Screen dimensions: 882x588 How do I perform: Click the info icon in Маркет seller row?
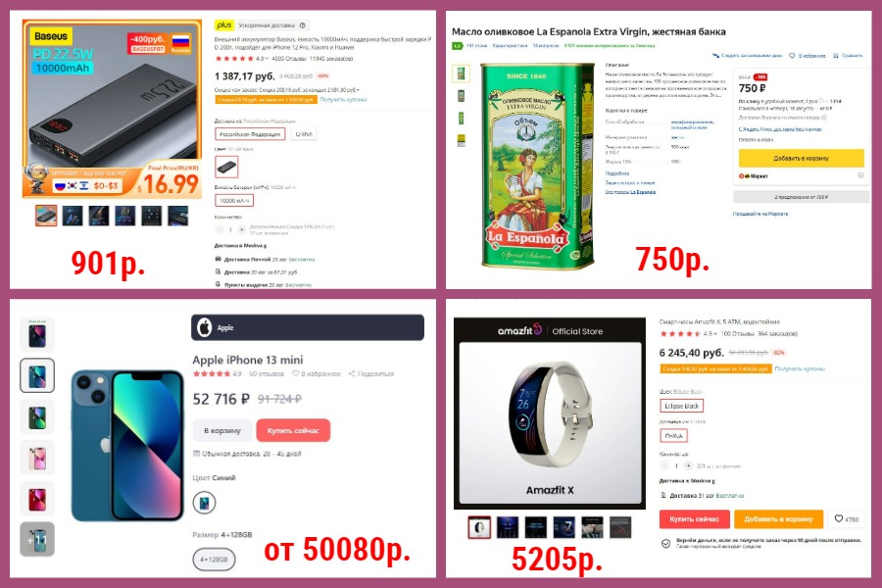[x=860, y=175]
